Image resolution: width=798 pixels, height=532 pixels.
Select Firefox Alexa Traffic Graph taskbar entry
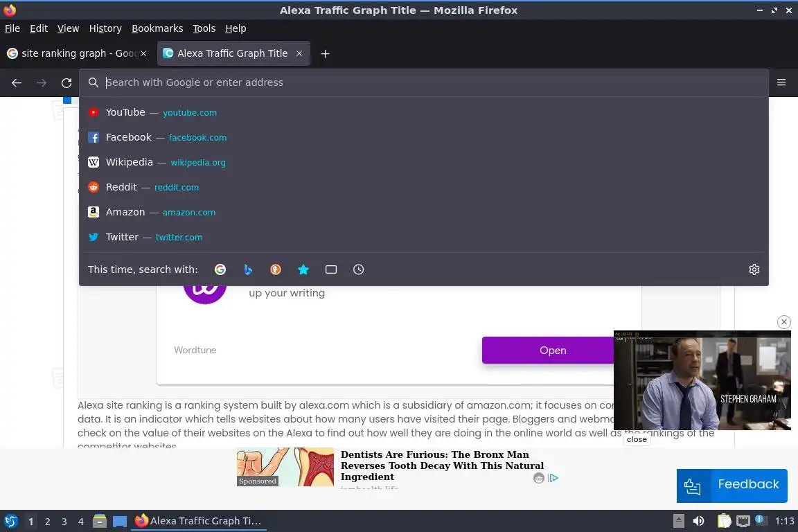click(199, 521)
